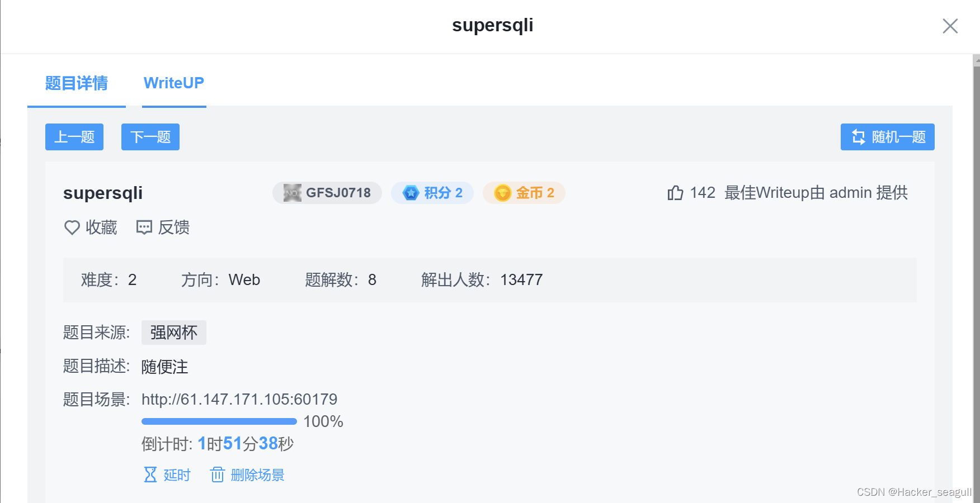Click the 100% progress bar

219,421
